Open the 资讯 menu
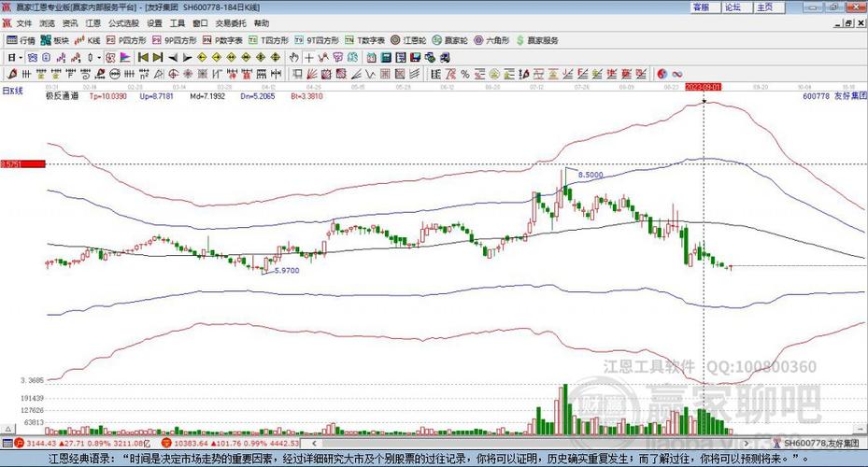This screenshot has width=868, height=467. point(70,23)
